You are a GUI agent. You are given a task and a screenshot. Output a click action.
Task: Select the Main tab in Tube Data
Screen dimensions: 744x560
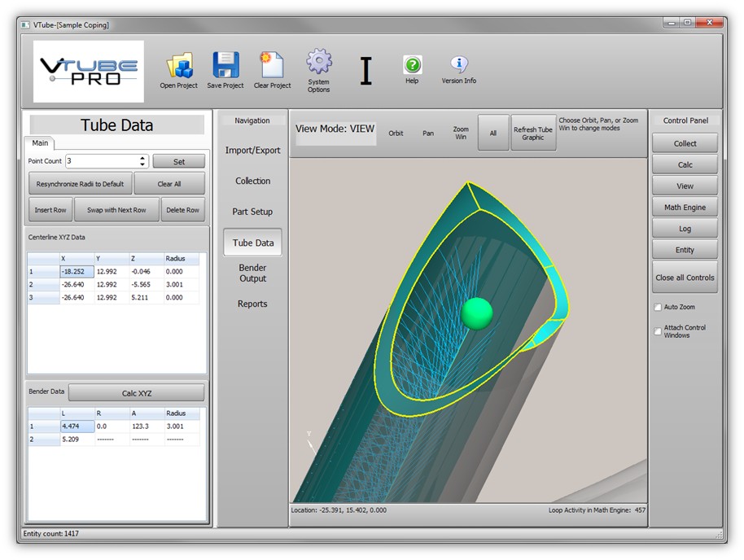pyautogui.click(x=40, y=143)
